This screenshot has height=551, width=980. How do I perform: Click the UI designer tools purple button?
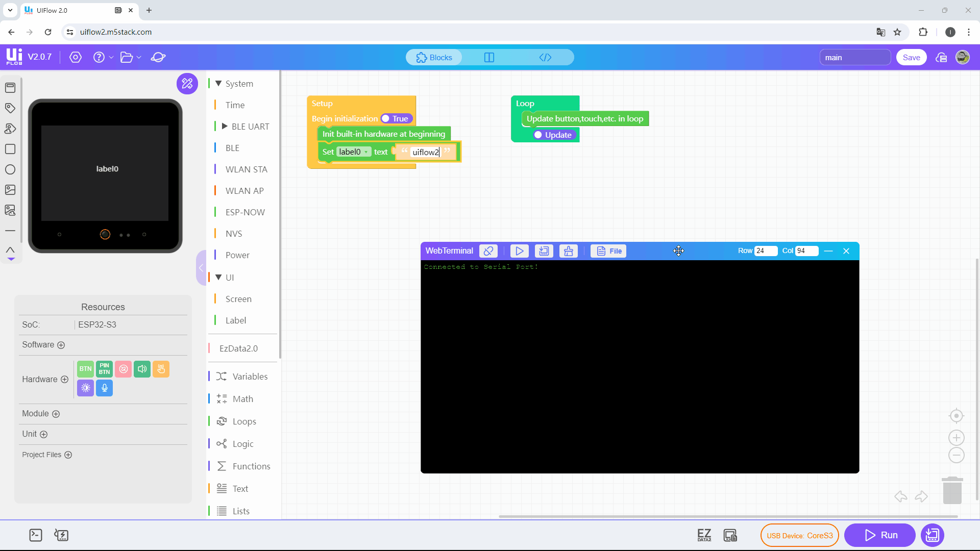click(x=187, y=83)
